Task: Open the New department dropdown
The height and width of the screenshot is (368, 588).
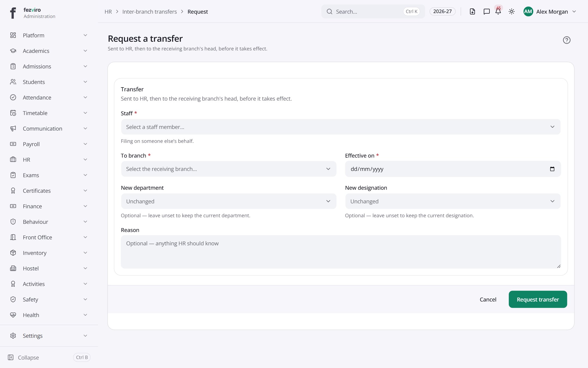Action: tap(228, 201)
